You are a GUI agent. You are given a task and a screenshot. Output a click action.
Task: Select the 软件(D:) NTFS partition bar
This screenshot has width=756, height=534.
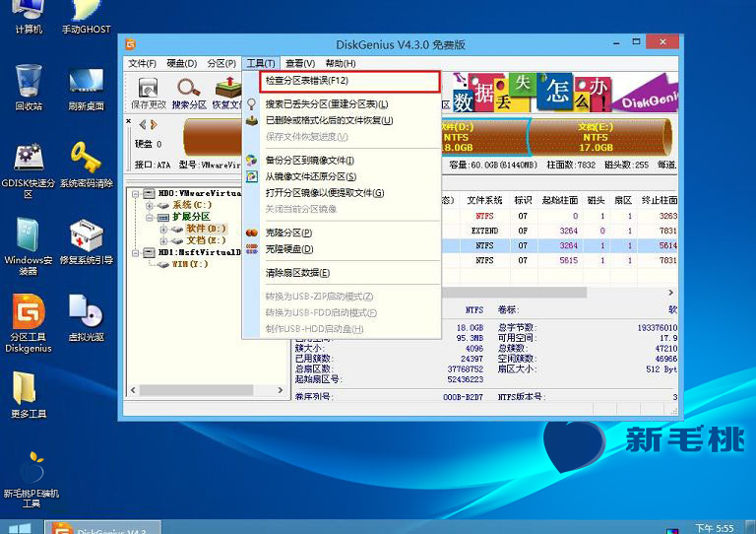(x=484, y=138)
